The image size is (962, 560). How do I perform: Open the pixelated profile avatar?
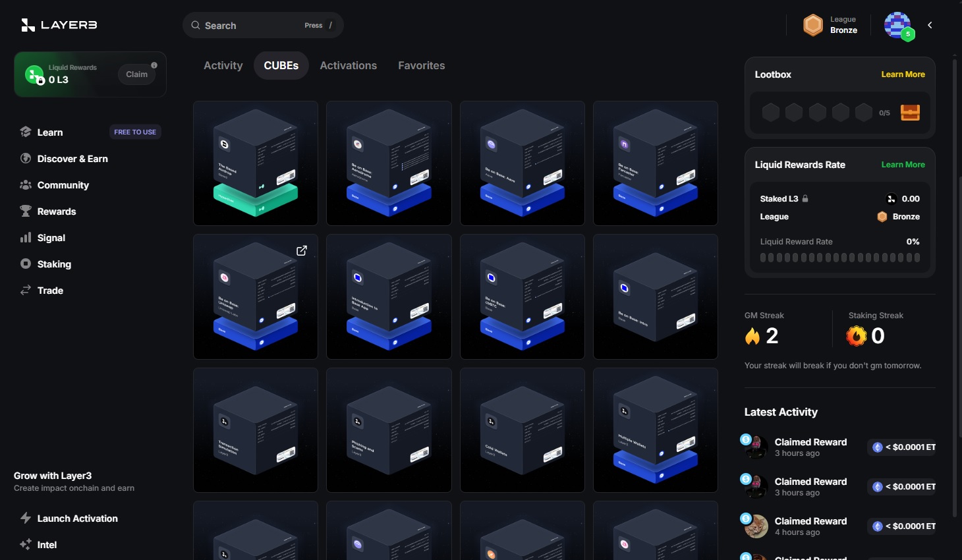coord(897,26)
